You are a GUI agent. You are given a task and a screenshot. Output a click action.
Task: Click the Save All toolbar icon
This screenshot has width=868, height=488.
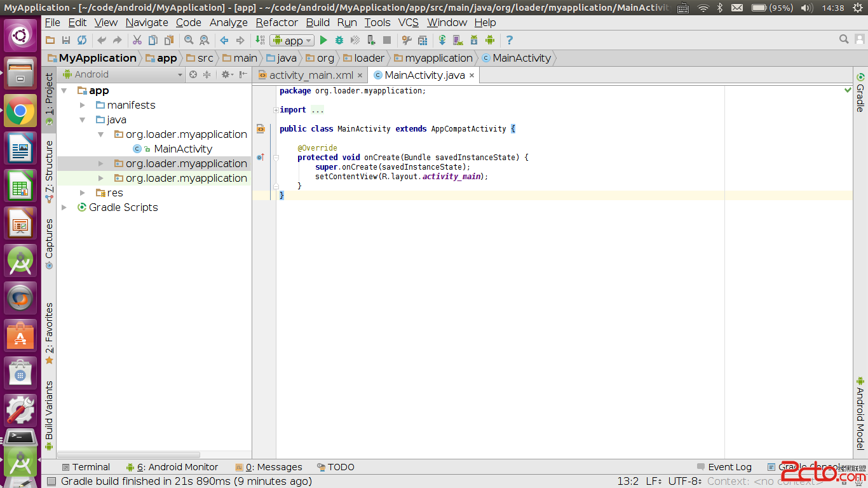click(x=66, y=40)
